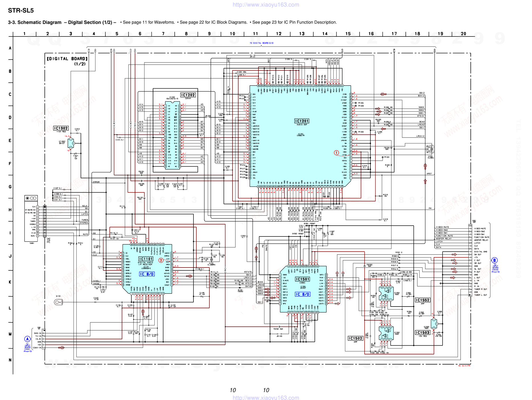Click the 'DIGITAL GND' connector pin label
Image resolution: width=532 pixels, height=400 pixels.
pyautogui.click(x=480, y=252)
